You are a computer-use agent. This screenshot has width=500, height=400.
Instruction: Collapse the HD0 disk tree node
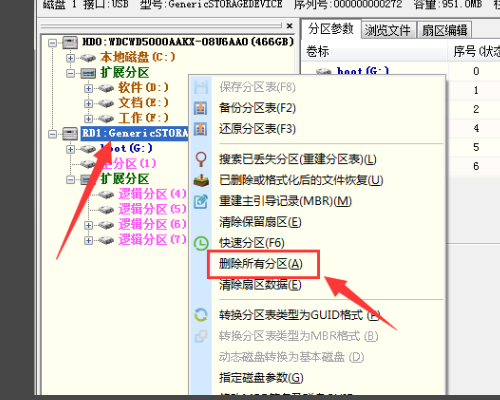pyautogui.click(x=52, y=43)
